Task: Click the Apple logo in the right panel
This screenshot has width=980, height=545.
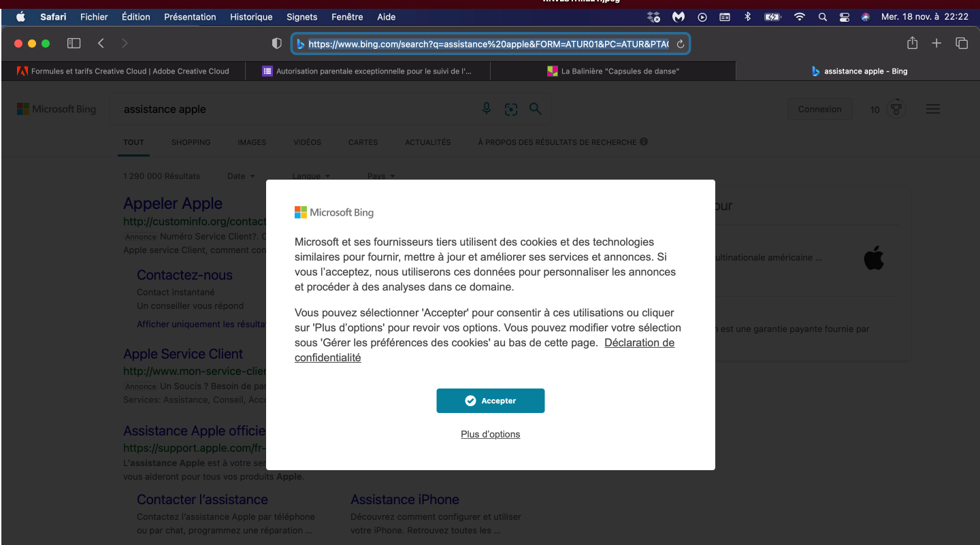Action: 874,259
